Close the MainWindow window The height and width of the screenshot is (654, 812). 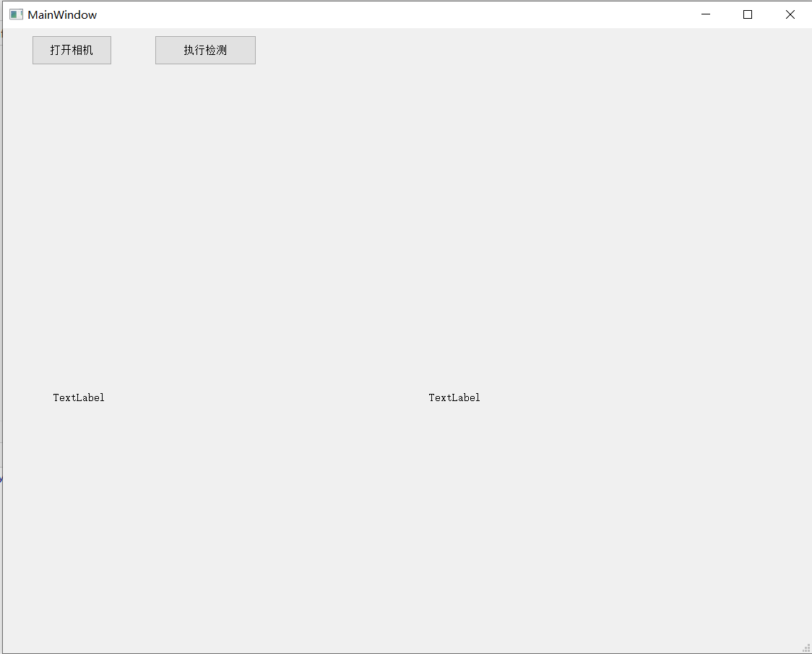pyautogui.click(x=790, y=14)
